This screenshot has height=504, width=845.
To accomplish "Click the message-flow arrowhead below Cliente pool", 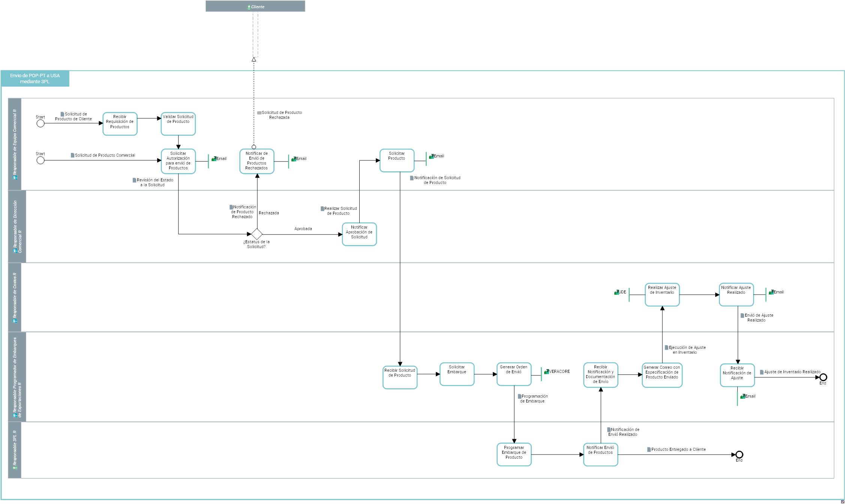I will click(x=254, y=59).
